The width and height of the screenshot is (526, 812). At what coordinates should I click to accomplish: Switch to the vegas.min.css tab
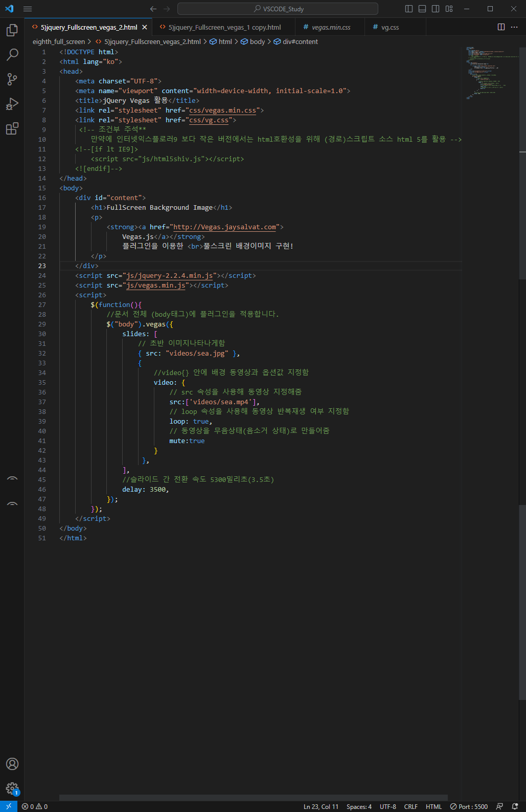coord(331,27)
